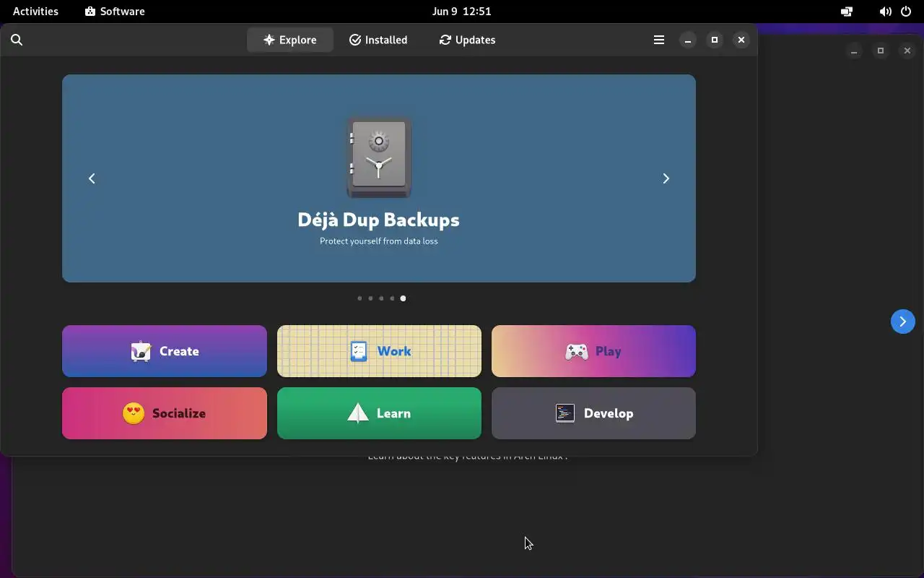Select the third carousel page dot
This screenshot has width=924, height=578.
pos(381,298)
